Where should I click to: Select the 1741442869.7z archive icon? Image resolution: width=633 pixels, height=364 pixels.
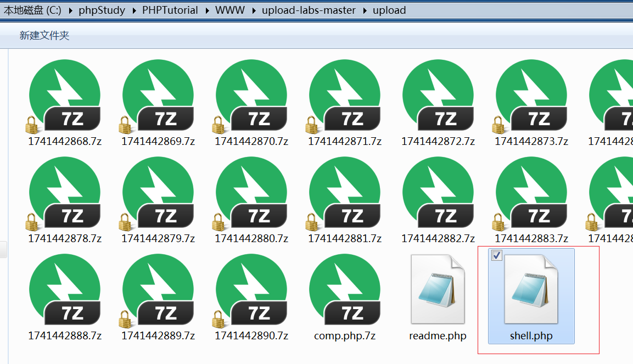point(158,96)
